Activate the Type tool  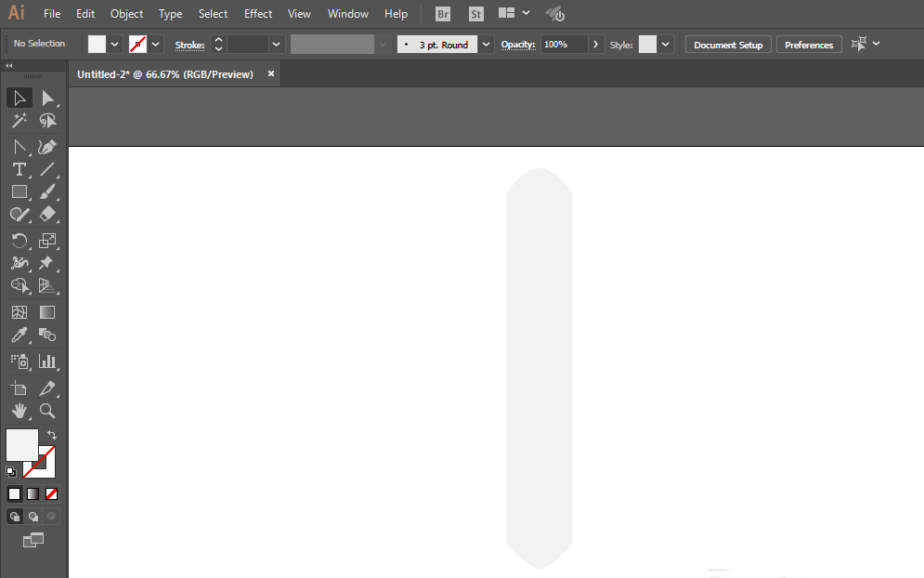[x=19, y=169]
